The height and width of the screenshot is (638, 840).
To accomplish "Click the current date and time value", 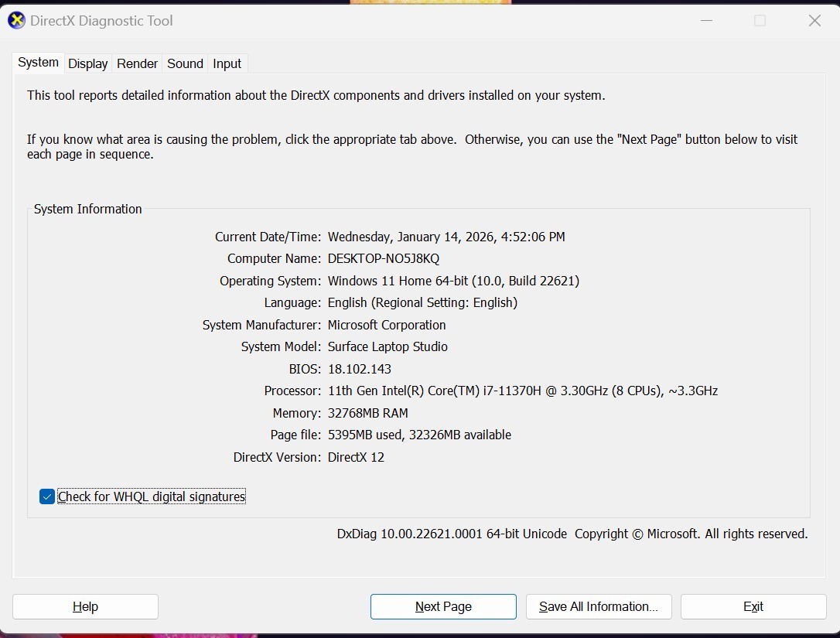I will point(446,237).
